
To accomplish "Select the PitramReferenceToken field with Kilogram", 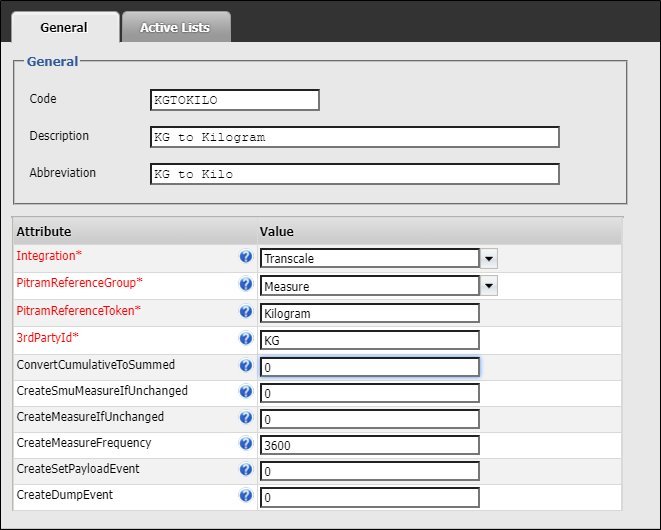I will click(369, 313).
